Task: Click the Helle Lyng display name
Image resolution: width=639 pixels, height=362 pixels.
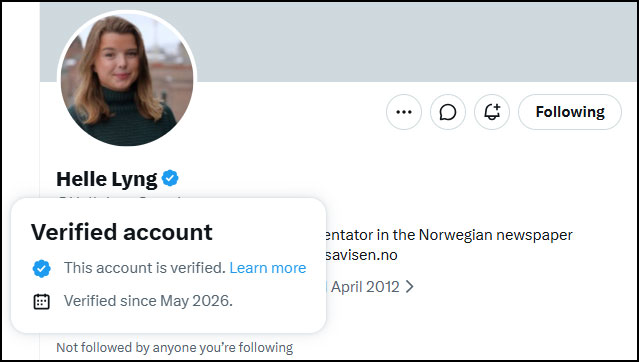Action: point(107,179)
